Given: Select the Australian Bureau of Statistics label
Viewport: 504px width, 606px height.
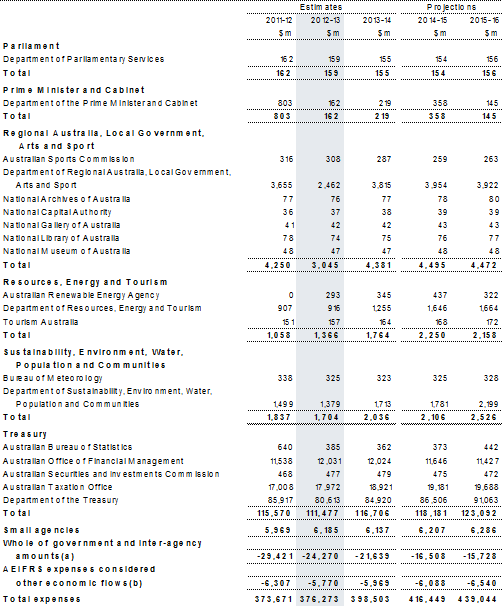Looking at the screenshot, I should (x=67, y=447).
